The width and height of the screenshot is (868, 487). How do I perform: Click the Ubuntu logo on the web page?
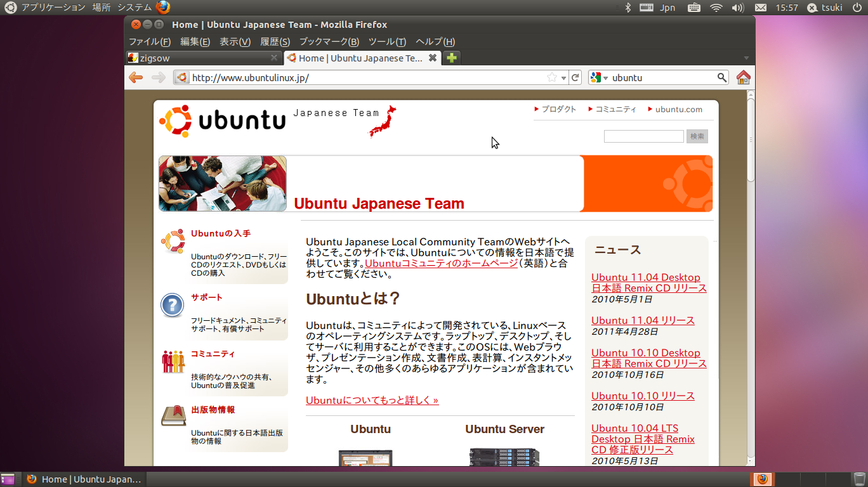(222, 120)
